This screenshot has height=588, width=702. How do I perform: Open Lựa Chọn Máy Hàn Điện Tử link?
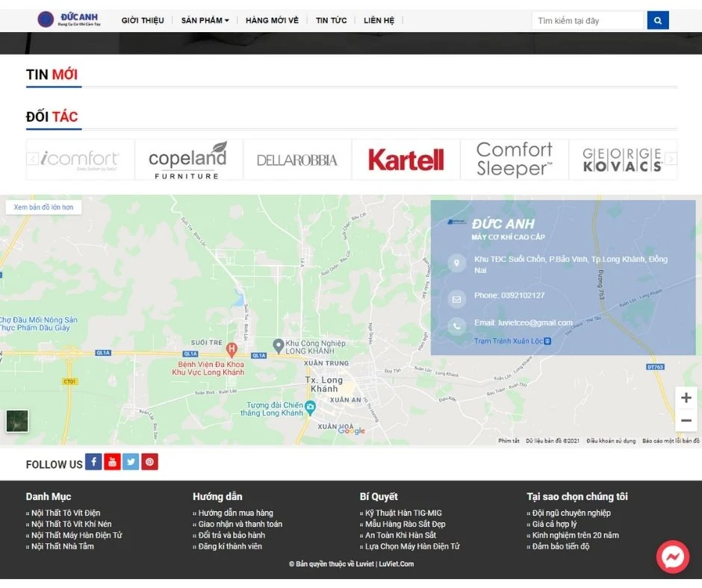point(412,546)
